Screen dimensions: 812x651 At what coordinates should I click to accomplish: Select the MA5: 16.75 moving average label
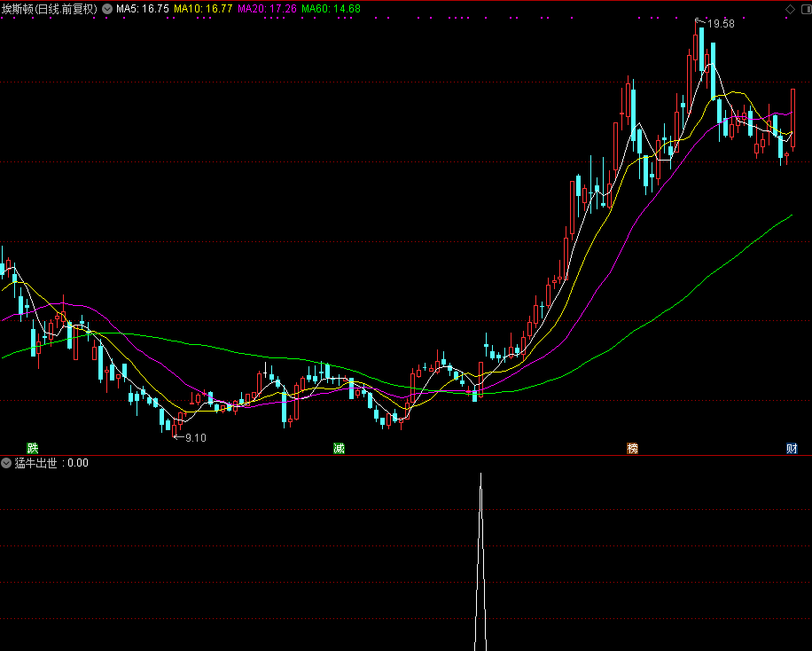143,9
